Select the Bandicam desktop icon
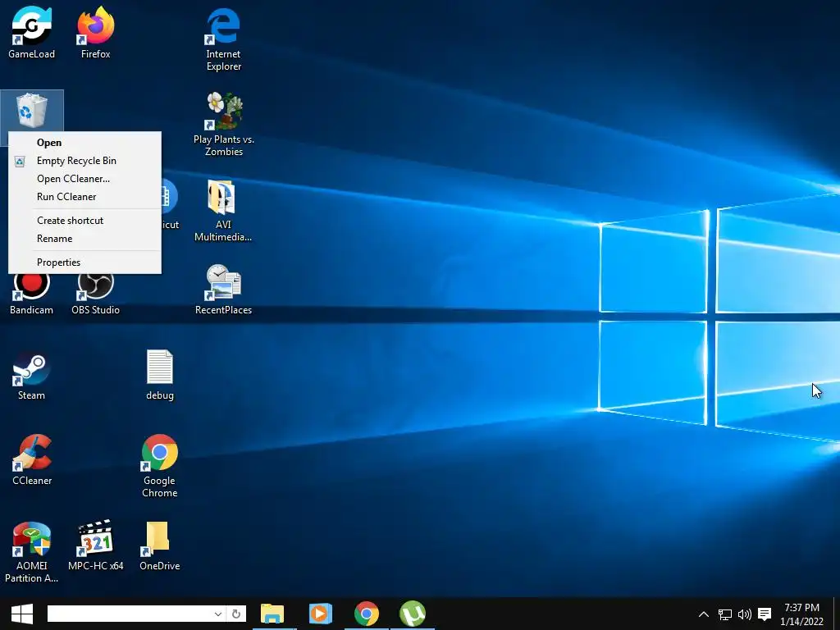The image size is (840, 630). pyautogui.click(x=32, y=294)
